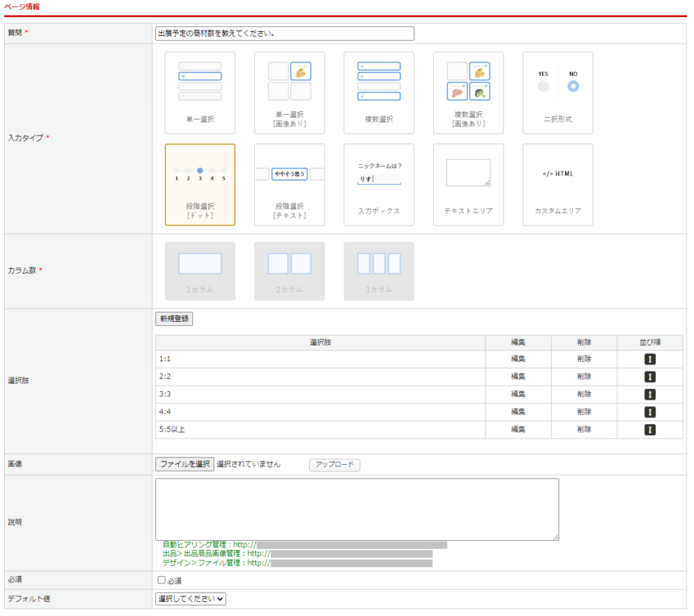Choose the 二択形式 YES/NO tile

coord(558,93)
